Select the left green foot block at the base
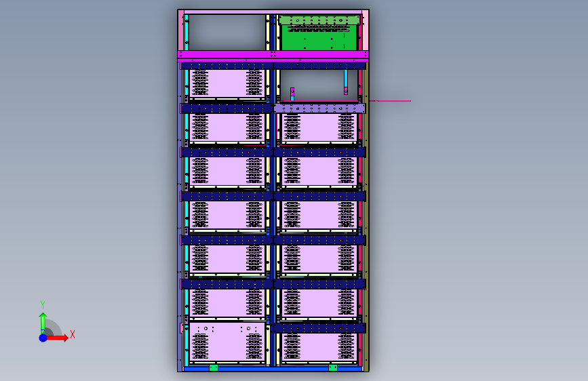 (214, 367)
